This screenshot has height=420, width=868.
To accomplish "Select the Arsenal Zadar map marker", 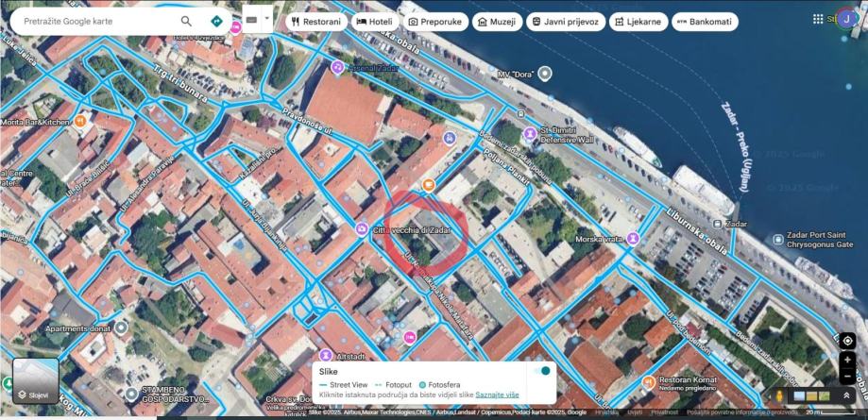I will coord(337,68).
